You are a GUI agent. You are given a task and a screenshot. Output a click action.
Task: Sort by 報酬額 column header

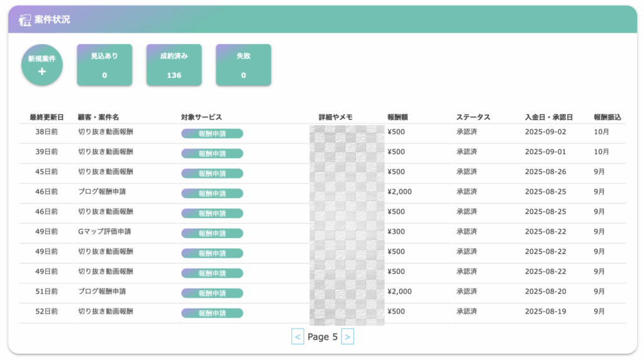(398, 118)
